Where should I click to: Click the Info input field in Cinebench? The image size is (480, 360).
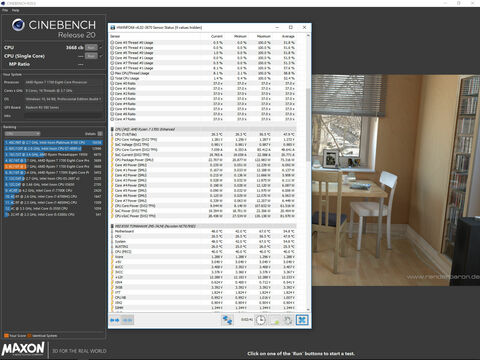point(63,116)
